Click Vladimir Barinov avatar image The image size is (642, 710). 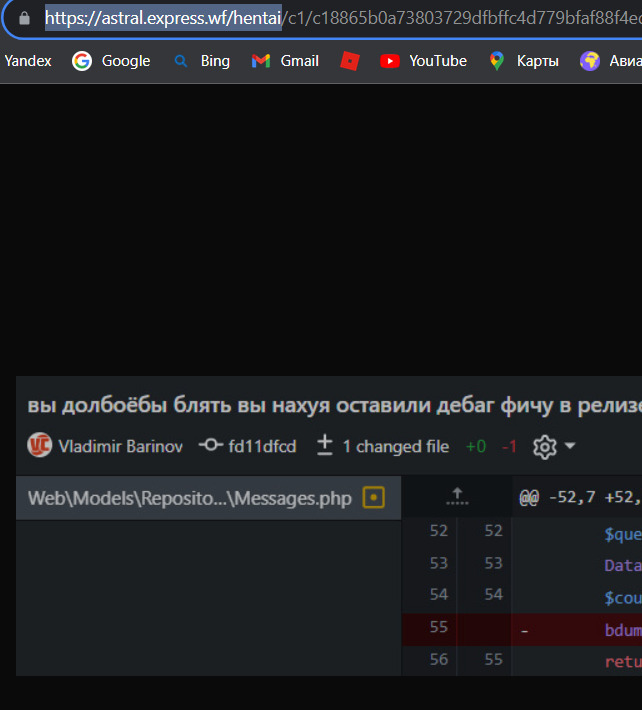40,445
